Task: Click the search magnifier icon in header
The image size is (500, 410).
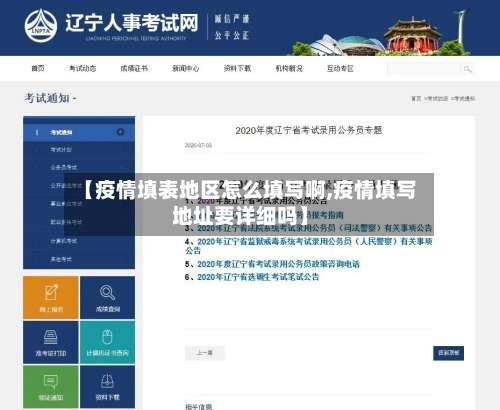Action: tap(467, 69)
